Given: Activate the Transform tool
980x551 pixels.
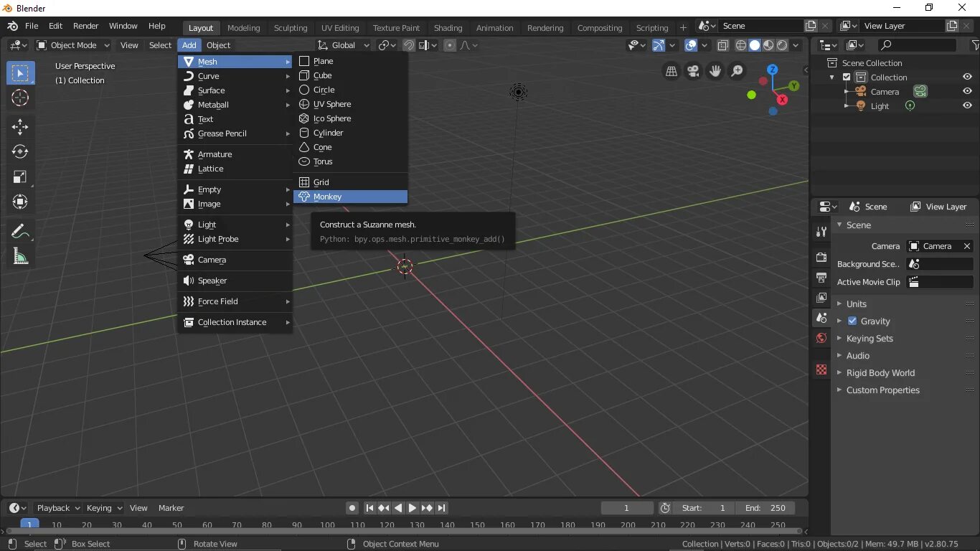Looking at the screenshot, I should 20,202.
